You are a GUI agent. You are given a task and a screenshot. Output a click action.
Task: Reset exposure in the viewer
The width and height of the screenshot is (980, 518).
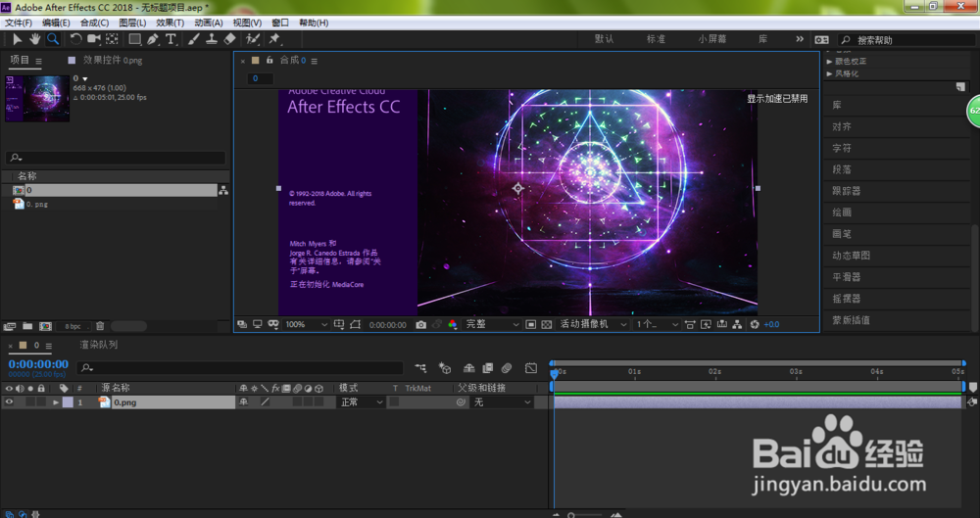point(755,325)
